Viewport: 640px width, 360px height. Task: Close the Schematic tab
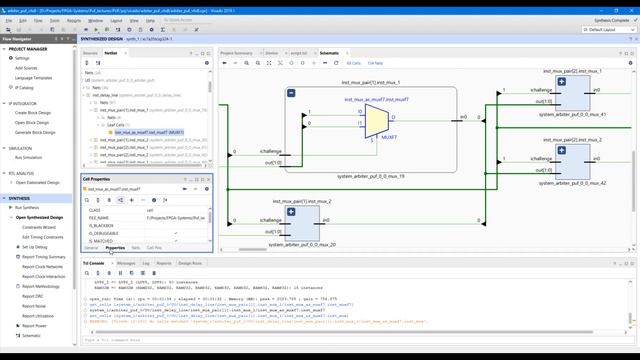click(347, 53)
